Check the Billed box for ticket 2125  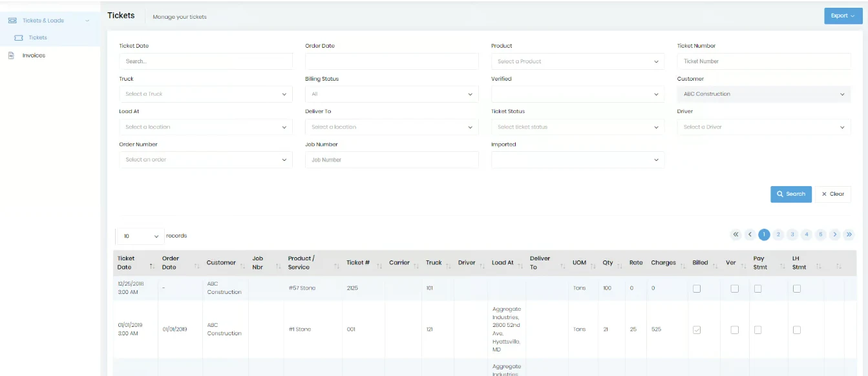(x=697, y=289)
